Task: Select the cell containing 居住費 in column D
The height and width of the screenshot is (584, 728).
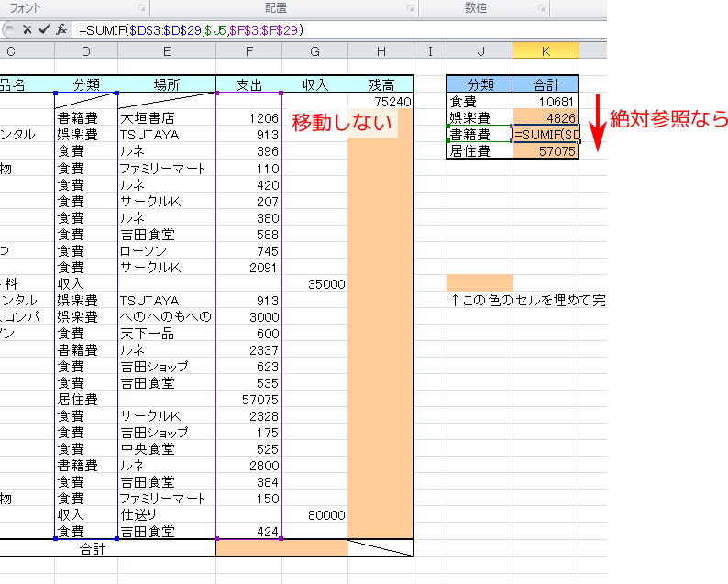Action: (86, 399)
